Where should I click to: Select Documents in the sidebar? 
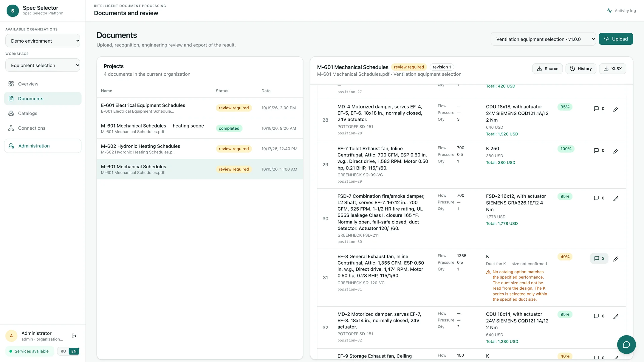43,99
